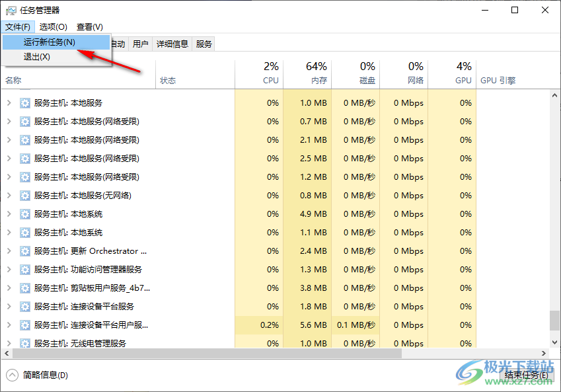Click gear icon of 服务主机: 本地服务(无网络)
Viewport: 561px width, 392px height.
[x=24, y=196]
